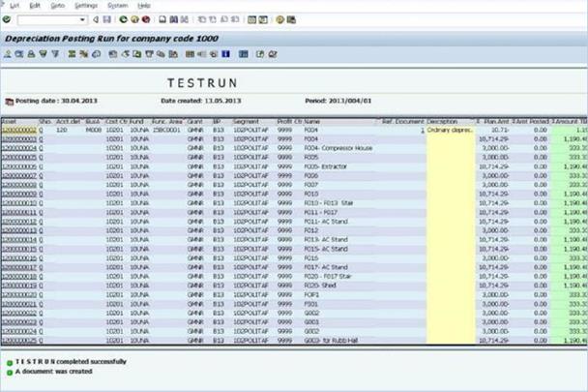588x392 pixels.
Task: Click the Generate Shortcut icon
Action: (263, 19)
